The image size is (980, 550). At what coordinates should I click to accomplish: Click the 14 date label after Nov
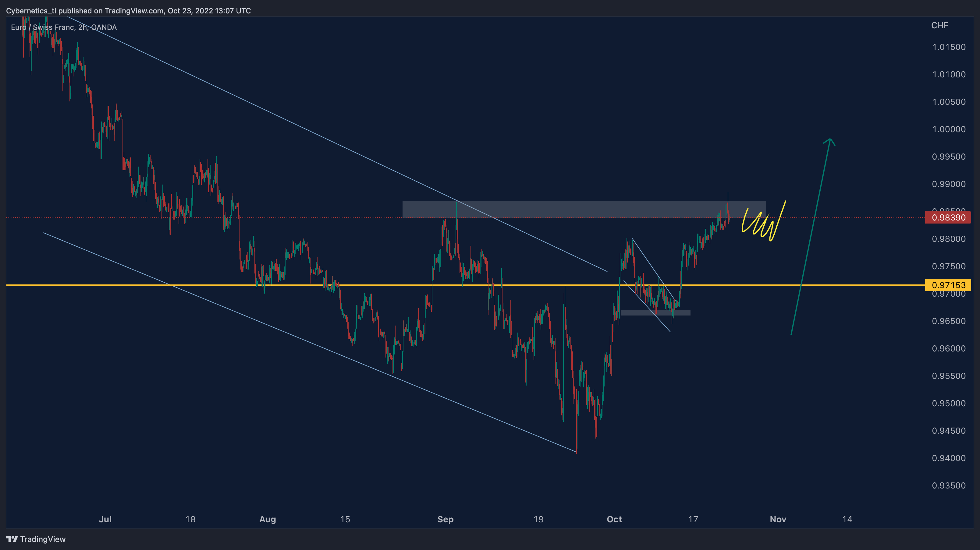[847, 519]
